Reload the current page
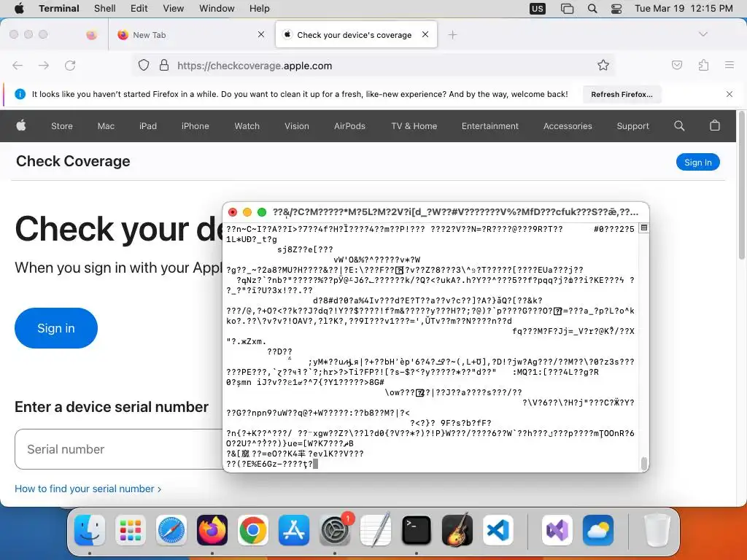This screenshot has height=560, width=747. [x=70, y=65]
